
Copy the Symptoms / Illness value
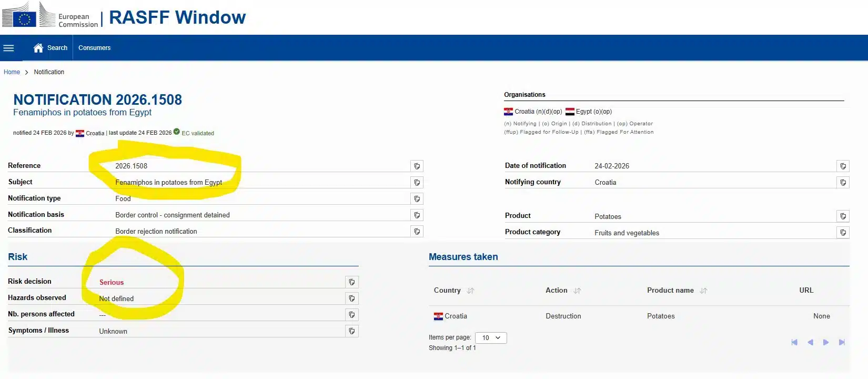tap(351, 331)
